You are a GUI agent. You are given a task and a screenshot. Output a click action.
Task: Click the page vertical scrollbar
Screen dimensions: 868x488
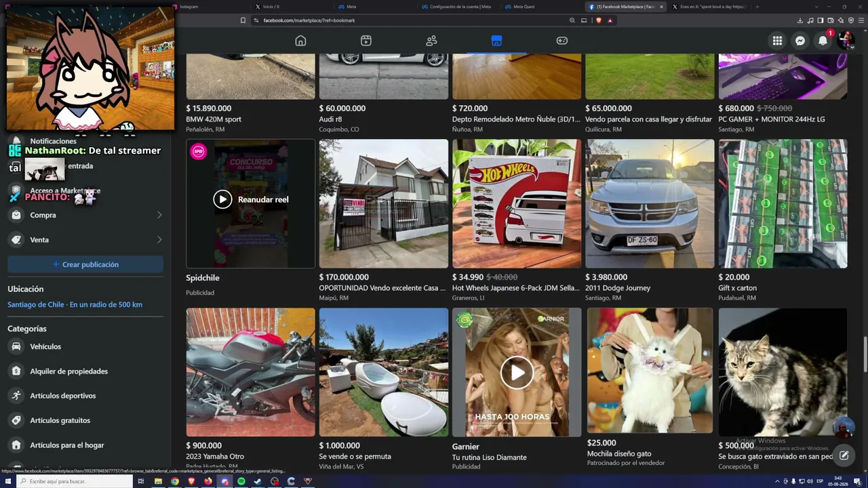click(865, 354)
